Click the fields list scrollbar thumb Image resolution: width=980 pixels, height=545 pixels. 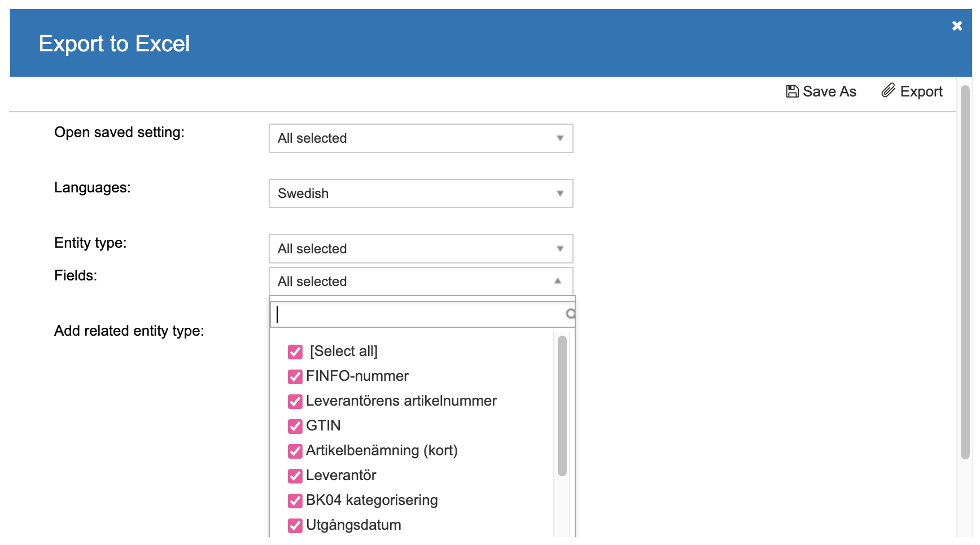[x=562, y=406]
